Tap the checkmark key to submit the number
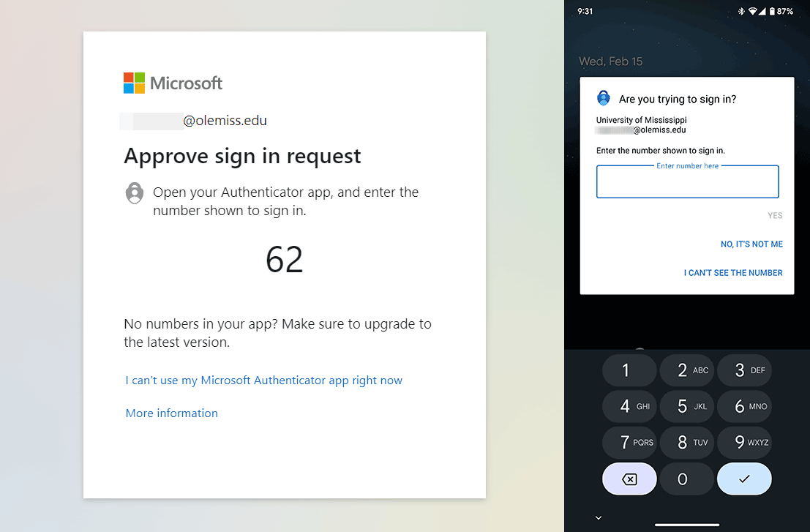This screenshot has width=810, height=532. click(744, 479)
